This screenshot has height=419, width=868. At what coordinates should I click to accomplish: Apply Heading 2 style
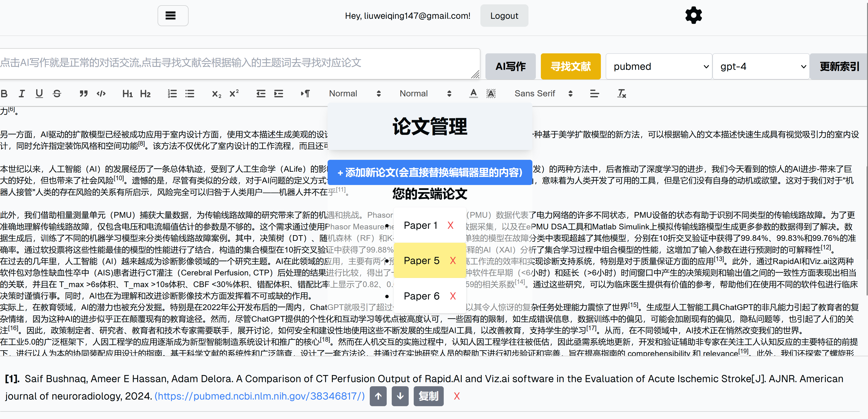[x=145, y=94]
